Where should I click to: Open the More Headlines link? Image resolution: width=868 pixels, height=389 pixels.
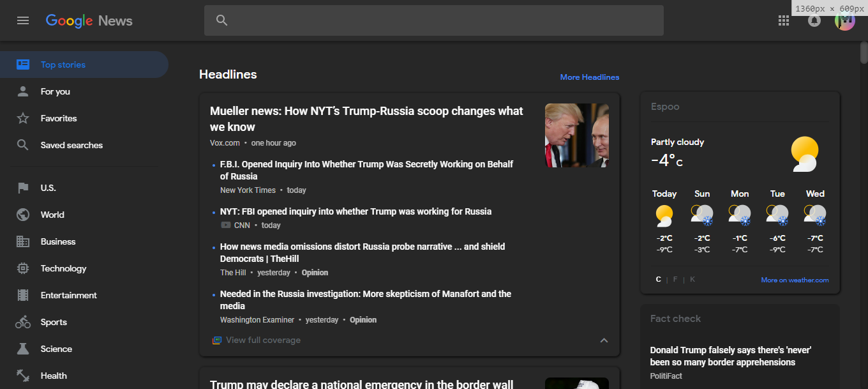(589, 77)
